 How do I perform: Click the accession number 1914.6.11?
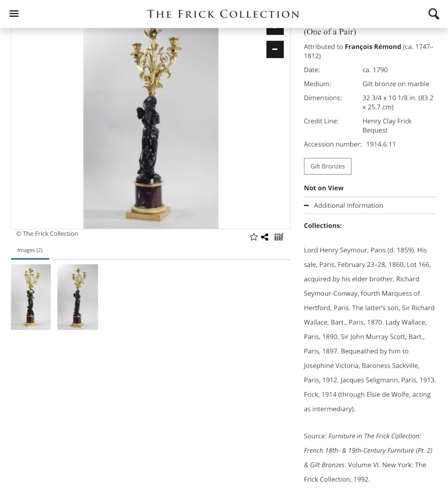coord(381,145)
